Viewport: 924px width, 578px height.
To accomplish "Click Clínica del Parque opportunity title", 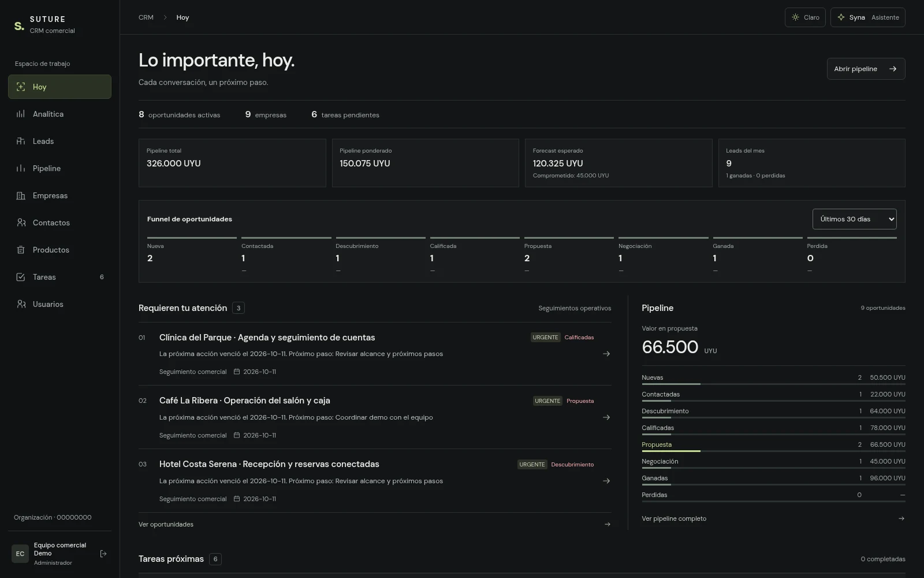I will [x=267, y=338].
